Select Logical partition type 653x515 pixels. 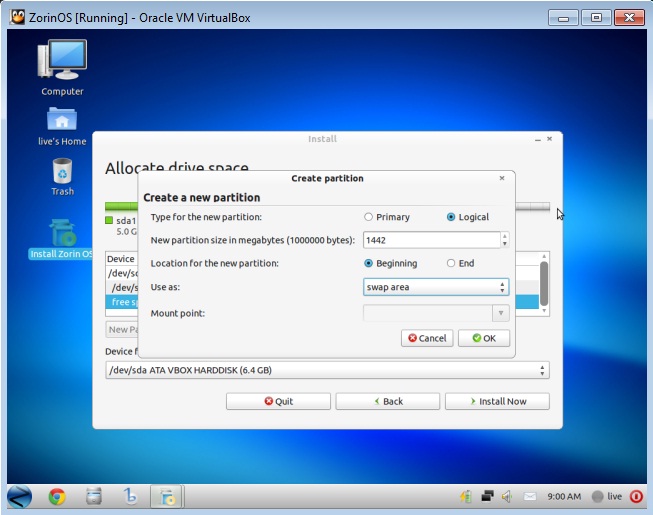click(x=468, y=217)
